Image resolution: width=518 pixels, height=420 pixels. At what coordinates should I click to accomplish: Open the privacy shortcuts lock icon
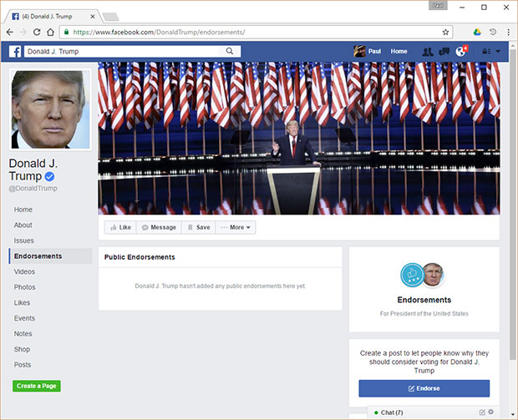tap(486, 52)
